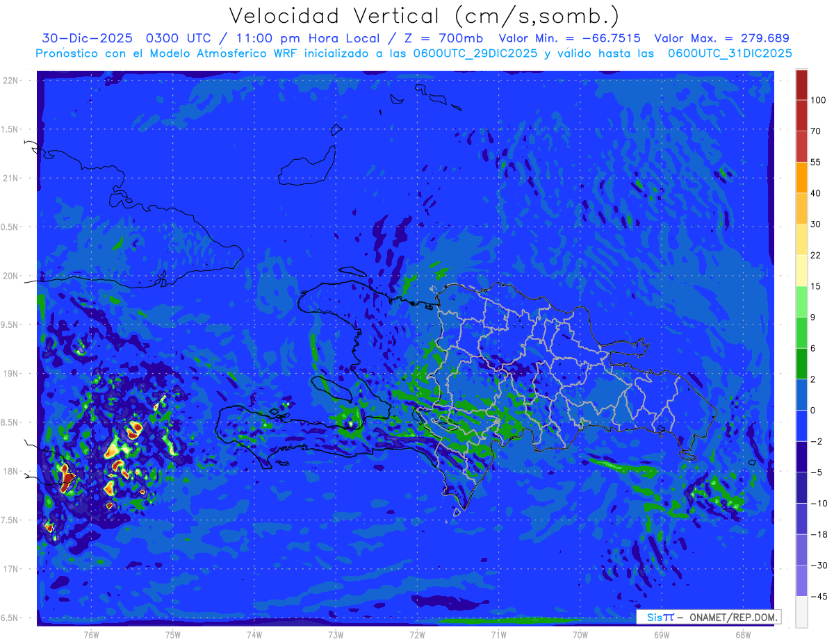Click the latitude label "1.5N"
This screenshot has height=644, width=834.
click(11, 130)
